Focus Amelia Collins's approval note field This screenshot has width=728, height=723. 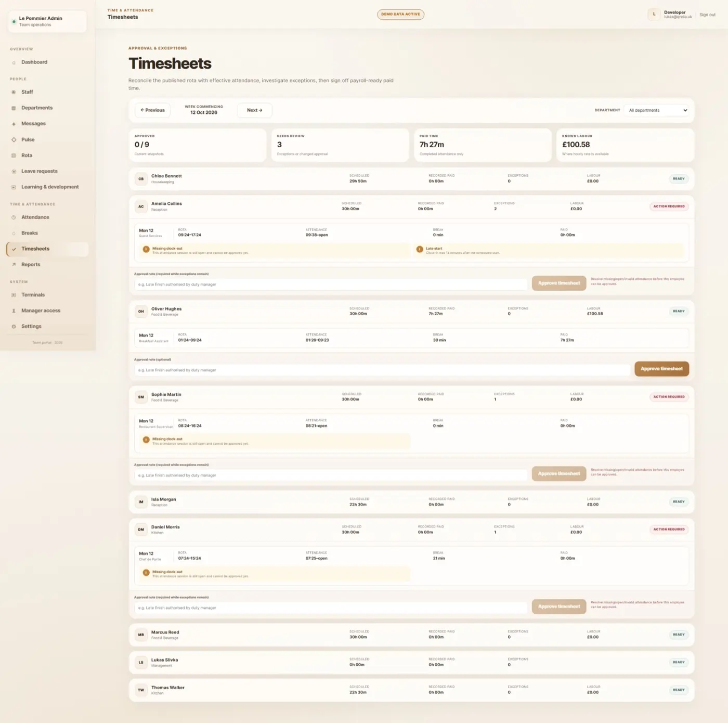(331, 285)
